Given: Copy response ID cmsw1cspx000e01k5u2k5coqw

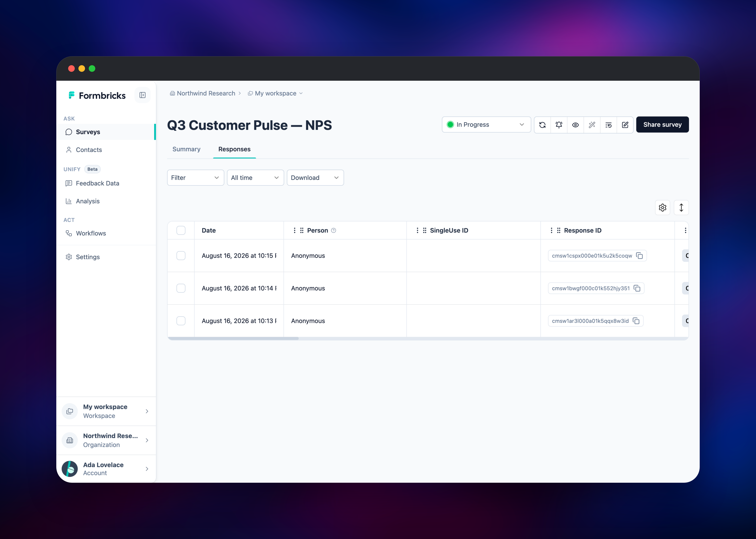Looking at the screenshot, I should (639, 256).
